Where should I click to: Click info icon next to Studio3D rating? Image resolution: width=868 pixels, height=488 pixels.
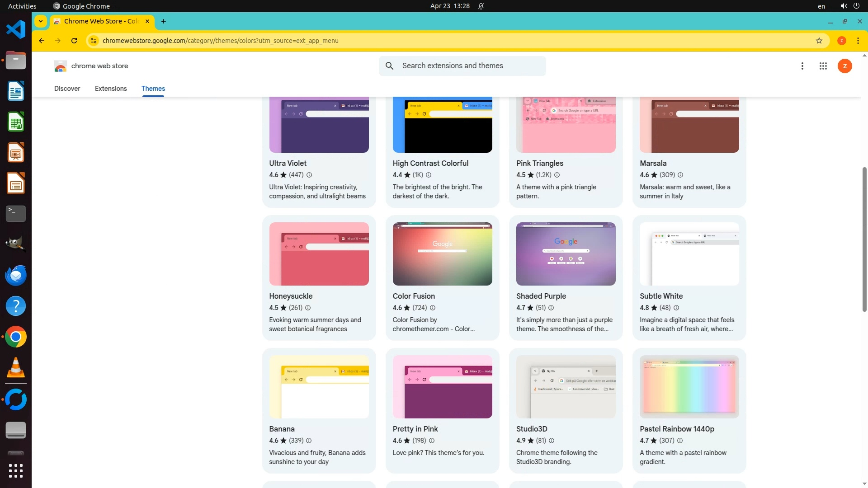coord(551,441)
